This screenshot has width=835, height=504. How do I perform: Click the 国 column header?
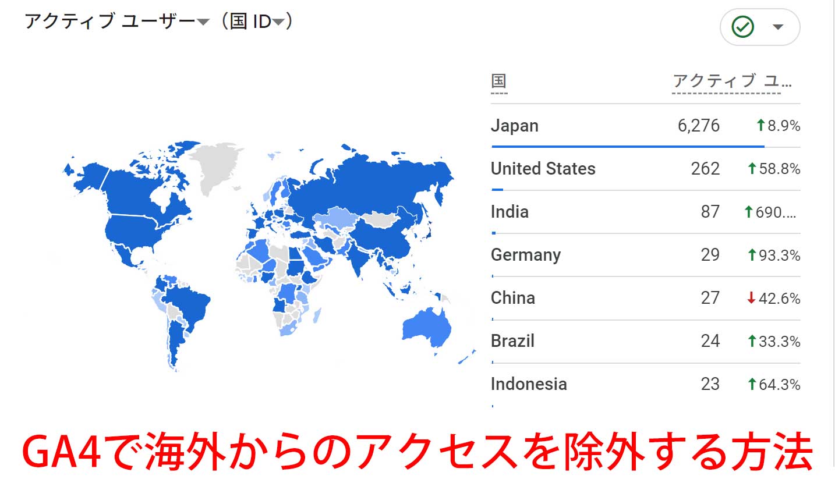(498, 81)
